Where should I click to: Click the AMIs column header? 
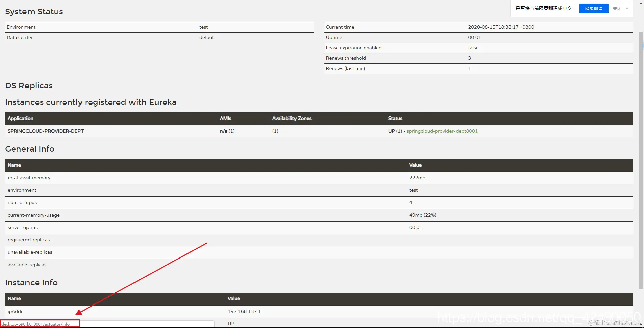226,118
